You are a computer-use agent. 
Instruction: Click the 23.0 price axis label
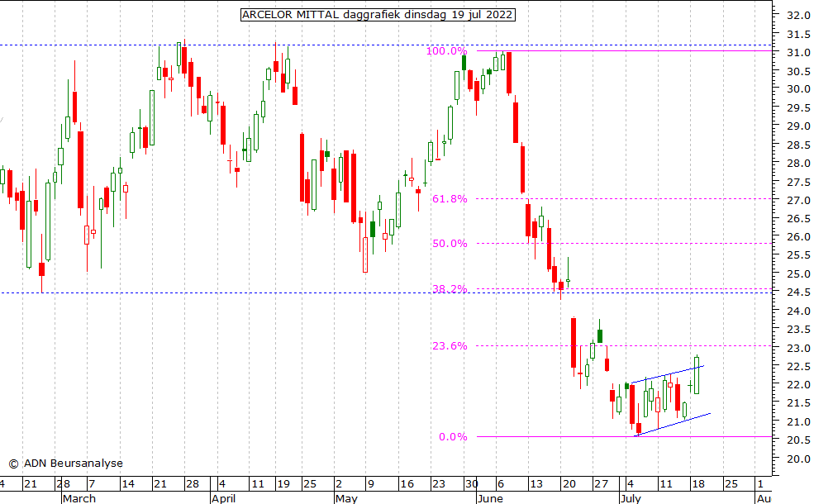click(x=798, y=348)
